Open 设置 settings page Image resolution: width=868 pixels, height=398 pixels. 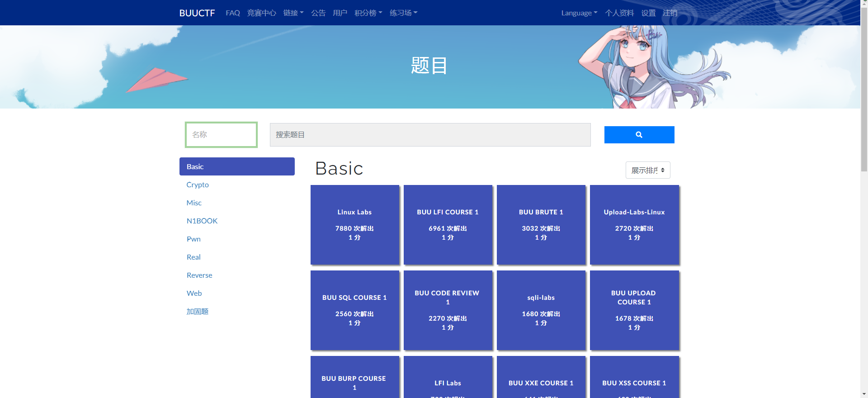point(648,13)
